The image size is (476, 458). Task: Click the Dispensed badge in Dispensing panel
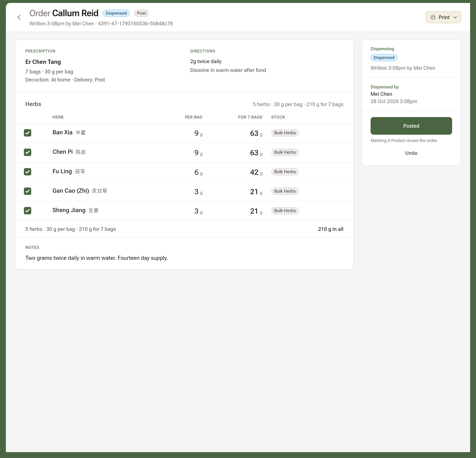coord(384,57)
